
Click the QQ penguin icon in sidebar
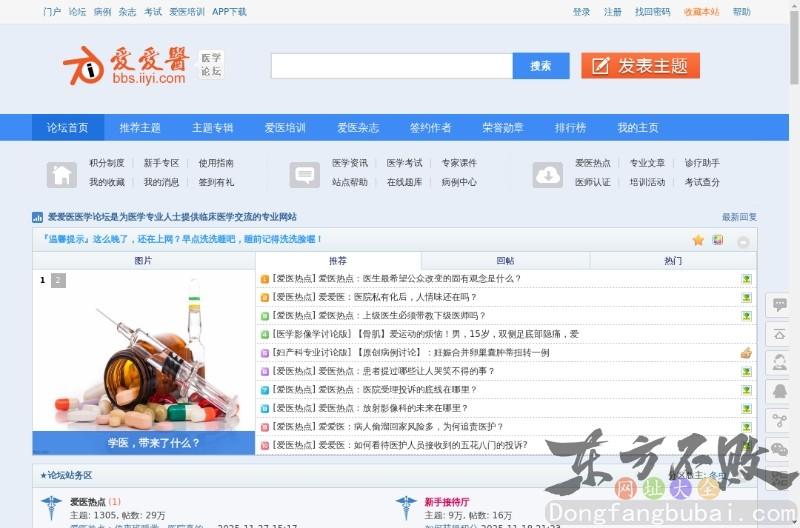pyautogui.click(x=780, y=392)
